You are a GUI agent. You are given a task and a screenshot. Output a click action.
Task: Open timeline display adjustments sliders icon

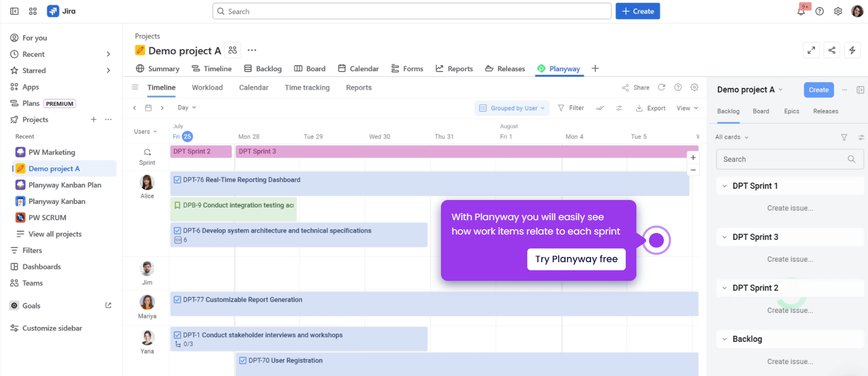[x=619, y=108]
